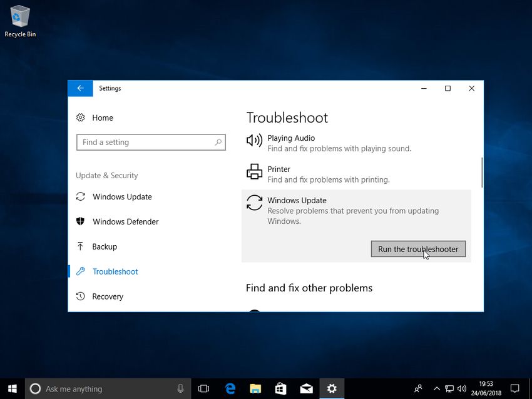
Task: Click the magnifier icon in the search box
Action: [x=218, y=142]
